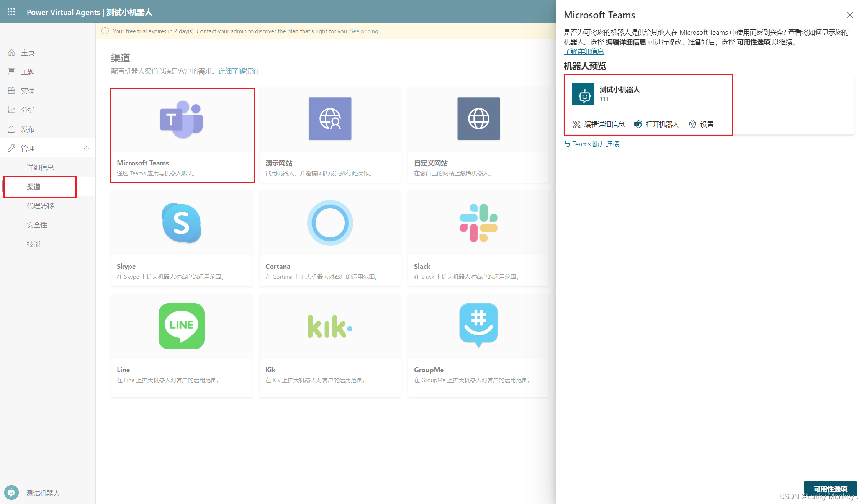Click the Cortana ring icon
Screen dimensions: 864x504
[x=330, y=223]
